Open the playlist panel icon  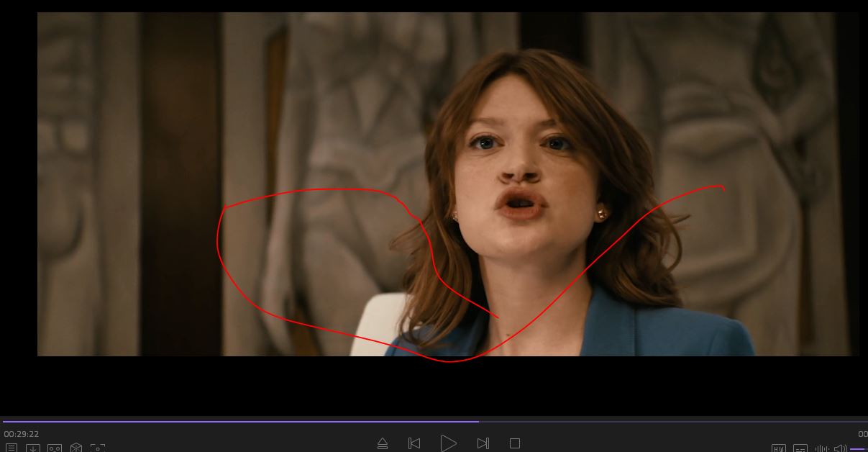pyautogui.click(x=12, y=448)
